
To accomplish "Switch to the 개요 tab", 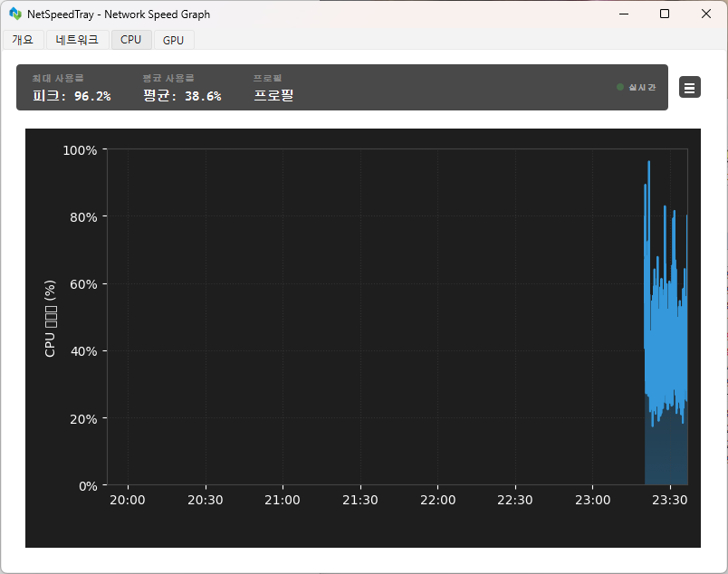I will click(23, 40).
